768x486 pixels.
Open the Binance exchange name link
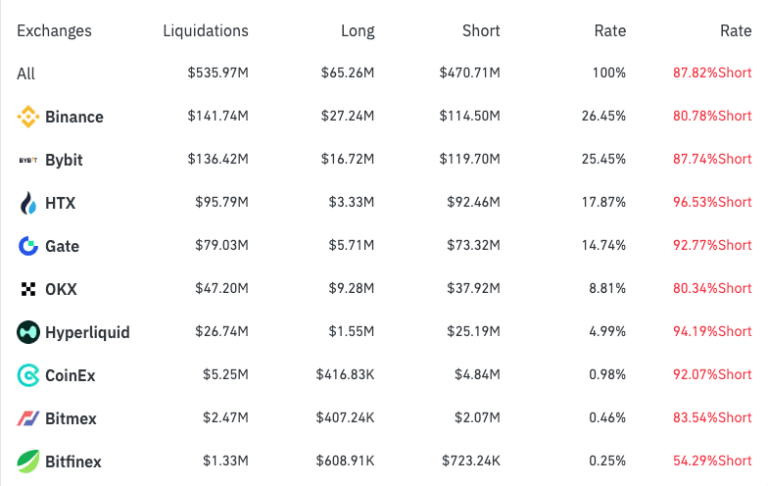tap(74, 117)
